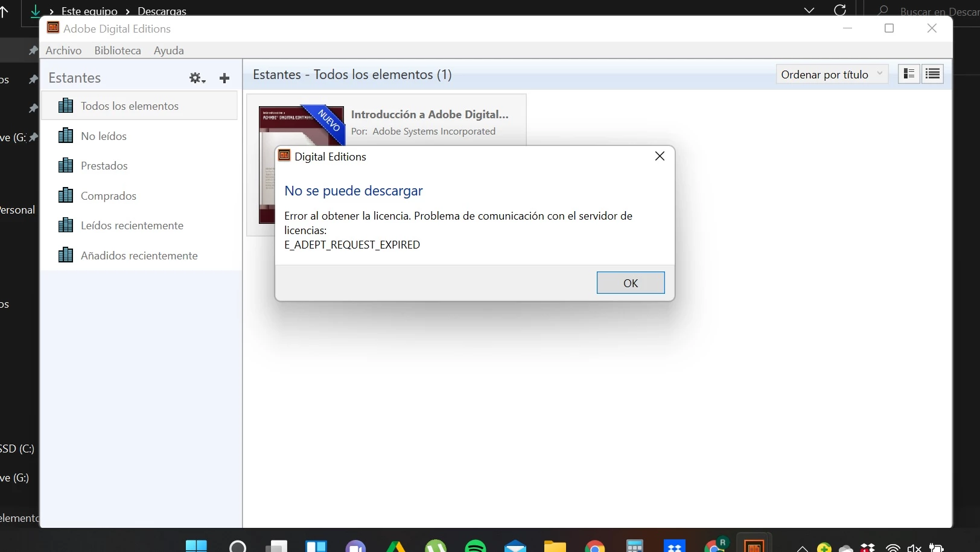Open Windows search from taskbar
The width and height of the screenshot is (980, 552).
(238, 547)
